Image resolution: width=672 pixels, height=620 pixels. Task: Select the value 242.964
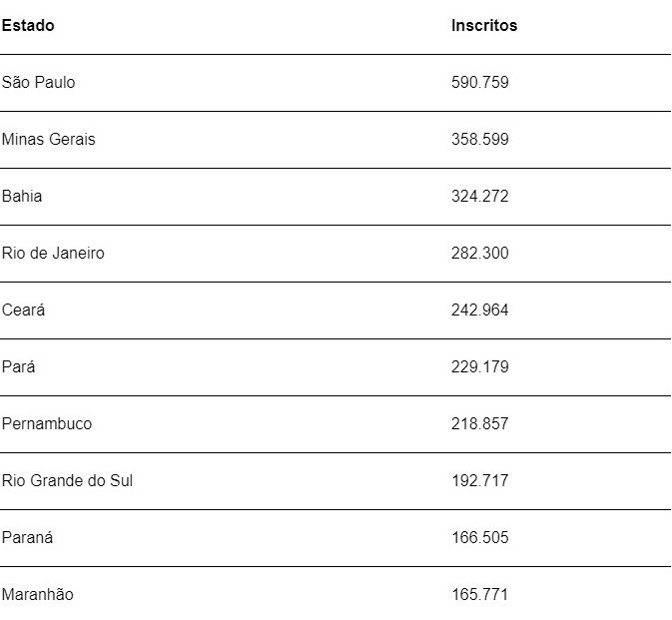pos(480,310)
